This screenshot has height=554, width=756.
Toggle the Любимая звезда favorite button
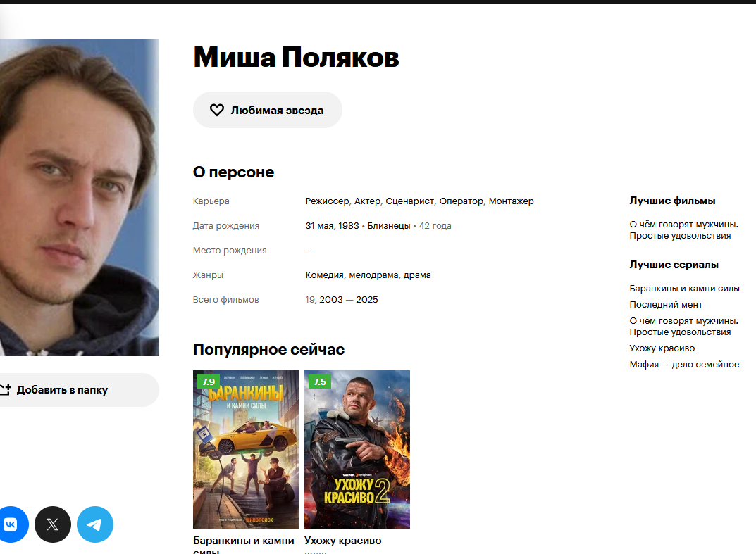click(x=268, y=110)
